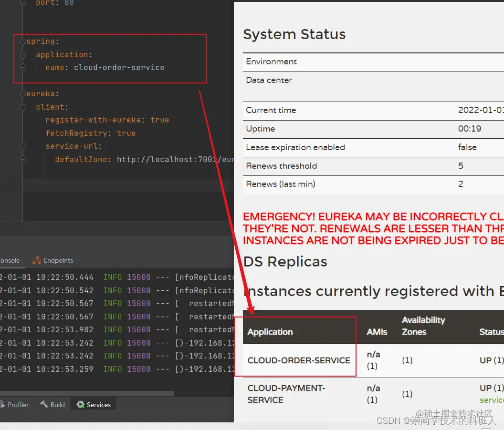
Task: Click the Build hammer icon
Action: tap(44, 404)
